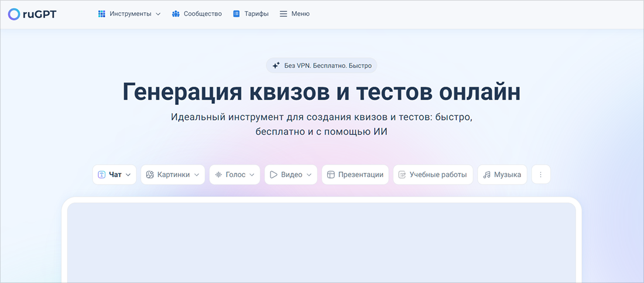Open the Тарифы pricing link

click(x=256, y=14)
